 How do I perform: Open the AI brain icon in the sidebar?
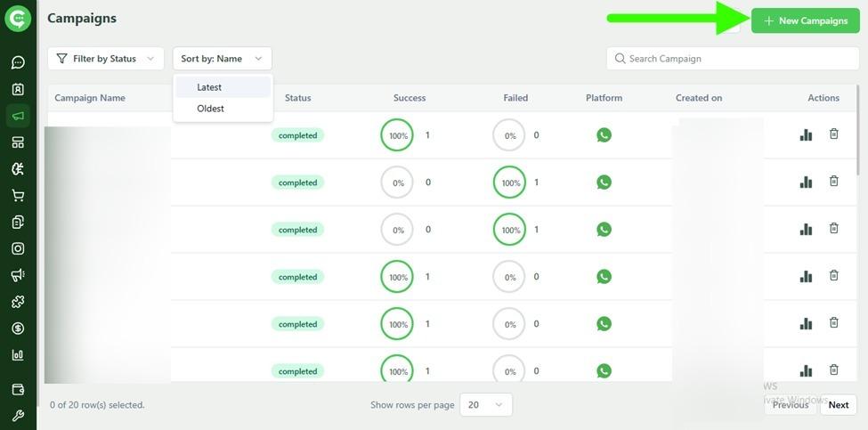point(18,169)
